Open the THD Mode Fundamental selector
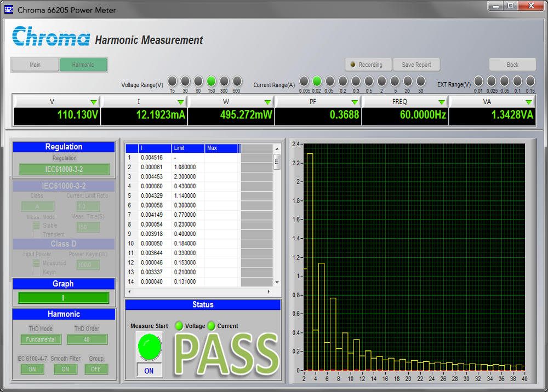Viewport: 548px width, 392px height. (x=41, y=339)
